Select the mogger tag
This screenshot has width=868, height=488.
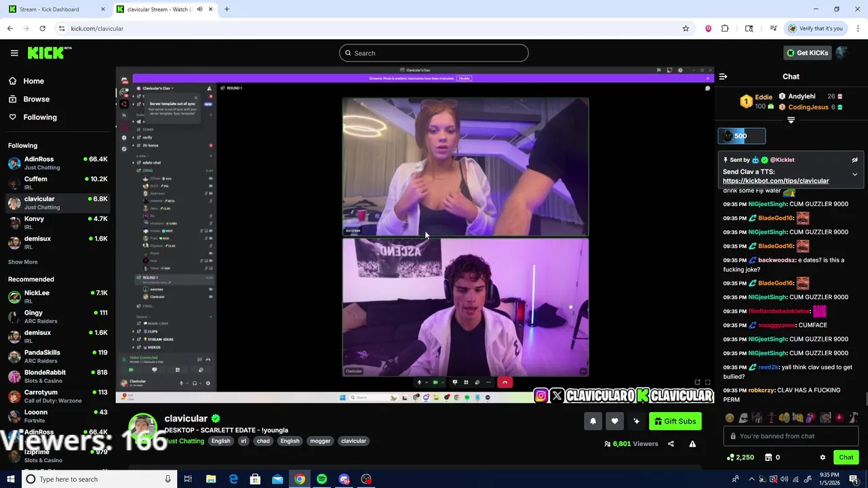[320, 441]
